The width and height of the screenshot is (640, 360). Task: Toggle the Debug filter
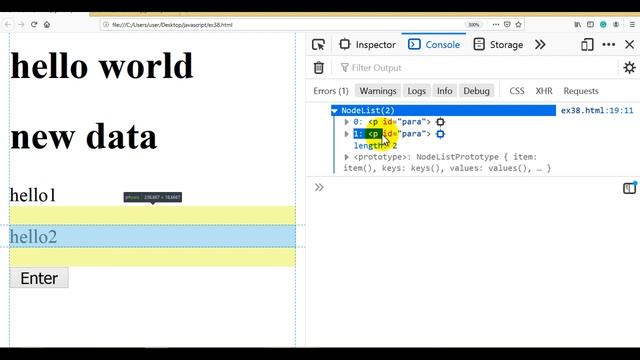[476, 91]
